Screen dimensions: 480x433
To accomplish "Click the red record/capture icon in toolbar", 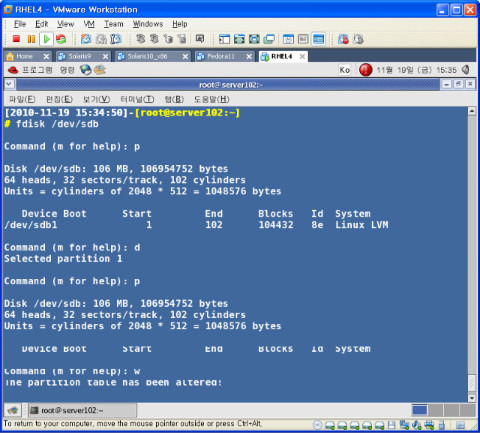I will coord(343,39).
